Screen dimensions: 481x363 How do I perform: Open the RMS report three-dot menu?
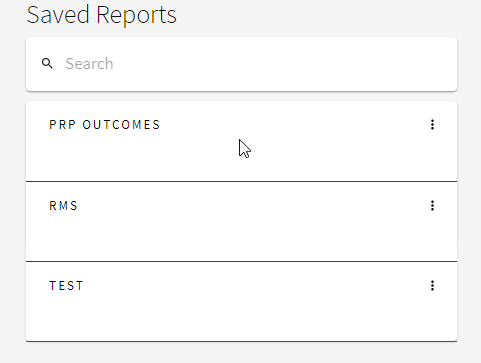click(432, 206)
